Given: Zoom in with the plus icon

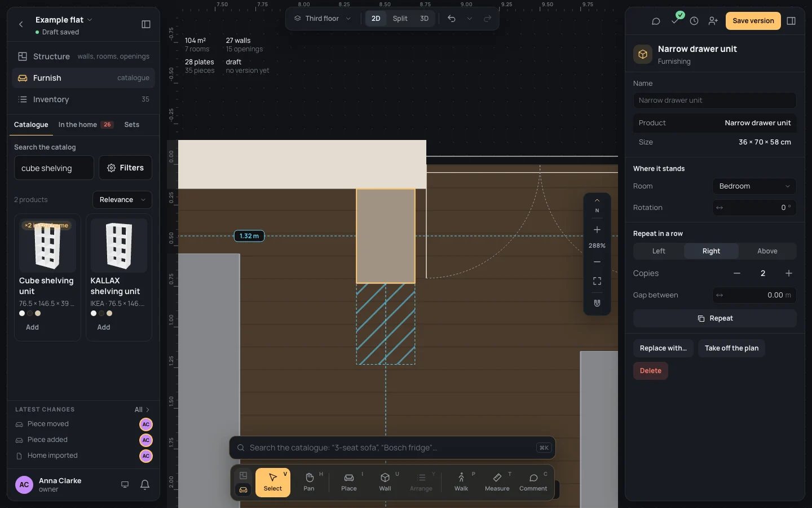Looking at the screenshot, I should (x=597, y=230).
